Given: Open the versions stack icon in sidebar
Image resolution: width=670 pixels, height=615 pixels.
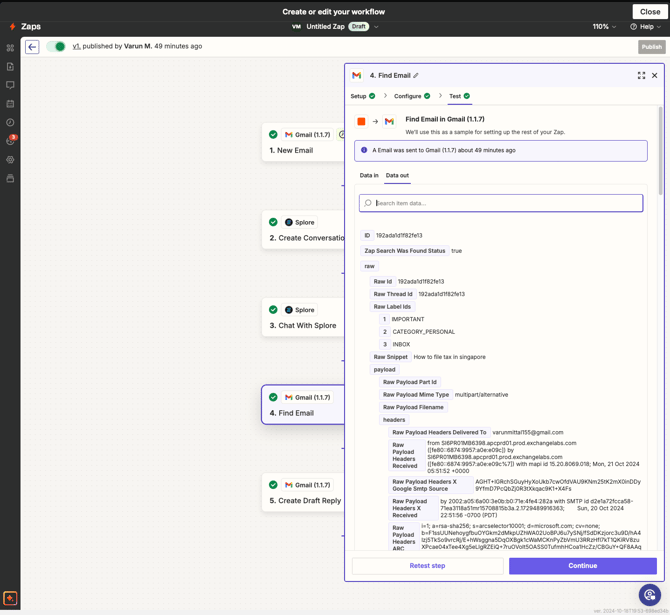Looking at the screenshot, I should point(10,178).
